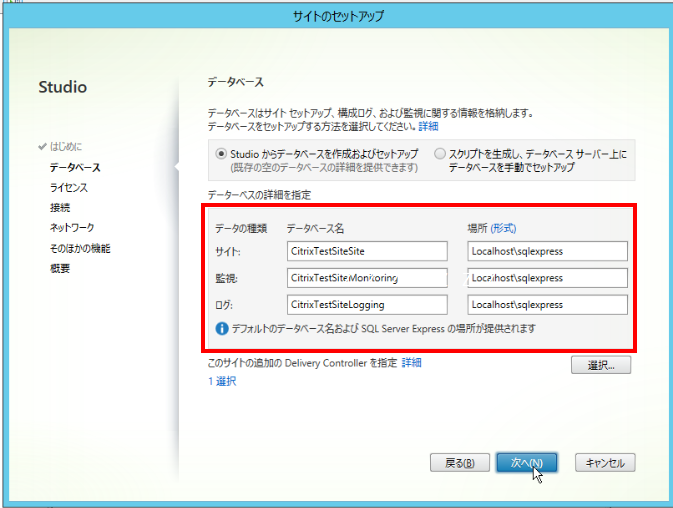The width and height of the screenshot is (673, 508).
Task: Click the 1 選択 link
Action: coord(222,381)
